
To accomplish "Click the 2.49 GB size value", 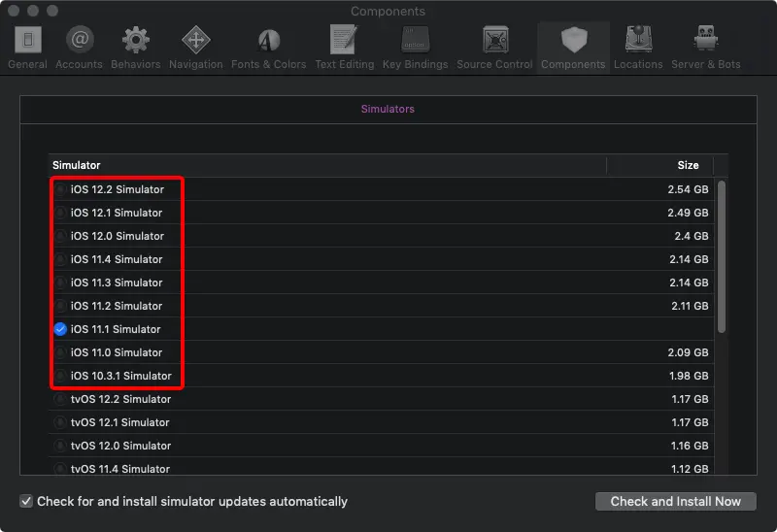I will coord(688,213).
